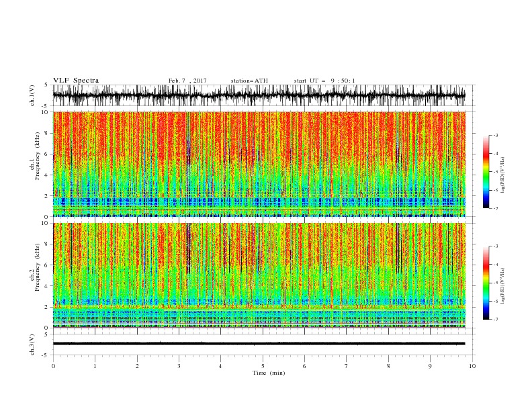The width and height of the screenshot is (532, 411).
Task: Click the upper color bar's log(PSD) label
Action: 502,175
